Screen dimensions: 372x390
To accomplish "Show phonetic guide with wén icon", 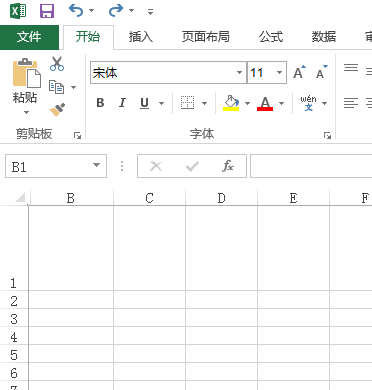I will (308, 103).
